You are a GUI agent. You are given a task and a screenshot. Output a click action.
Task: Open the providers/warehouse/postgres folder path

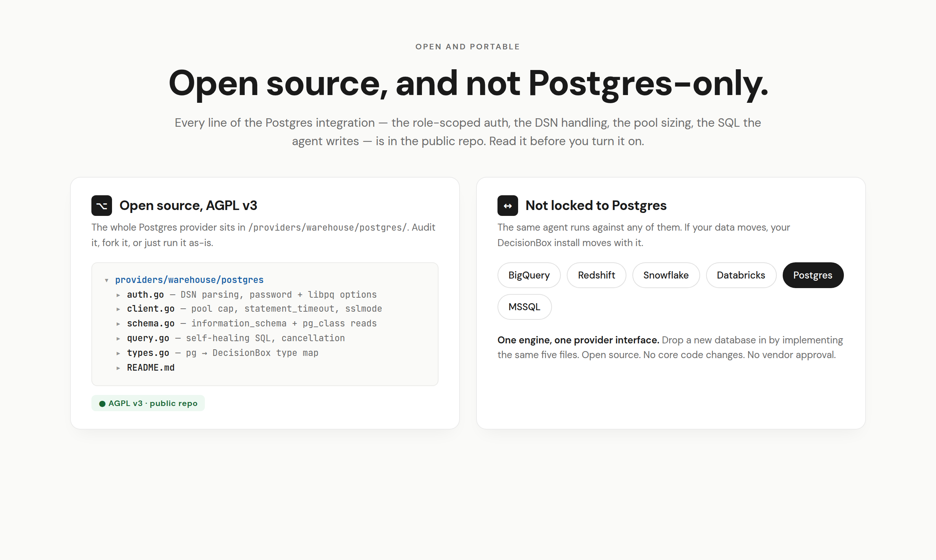click(x=189, y=280)
